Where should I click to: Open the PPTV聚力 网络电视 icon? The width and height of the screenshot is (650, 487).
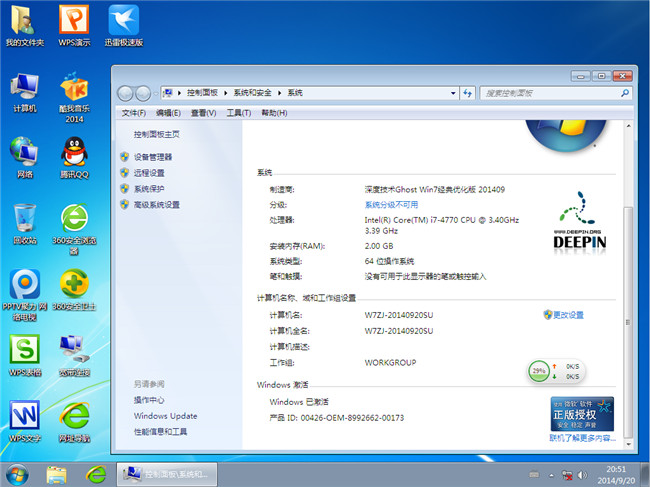click(x=25, y=285)
